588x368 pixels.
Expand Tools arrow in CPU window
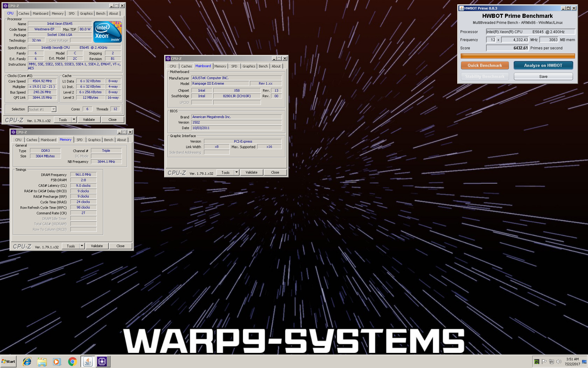coord(74,120)
